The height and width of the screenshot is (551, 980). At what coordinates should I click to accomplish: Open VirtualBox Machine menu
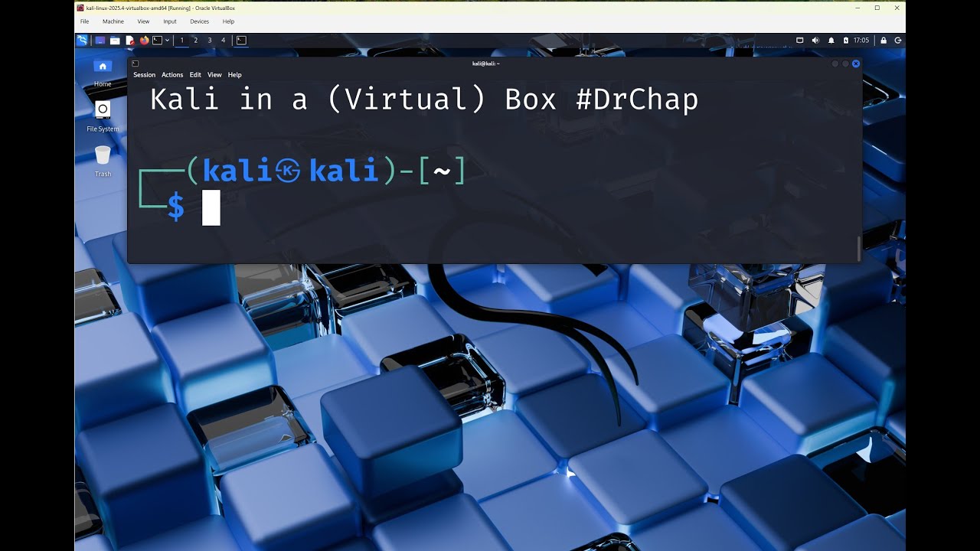click(x=113, y=21)
